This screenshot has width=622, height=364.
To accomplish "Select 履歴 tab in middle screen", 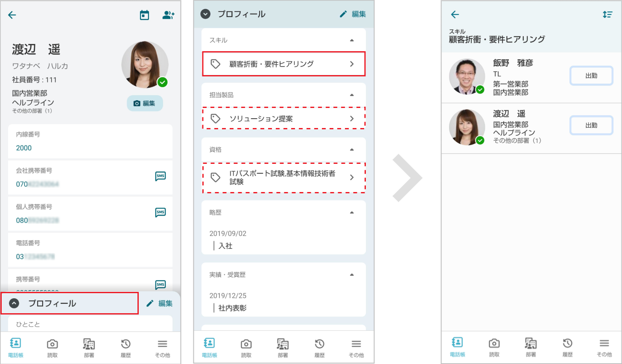I will point(320,347).
